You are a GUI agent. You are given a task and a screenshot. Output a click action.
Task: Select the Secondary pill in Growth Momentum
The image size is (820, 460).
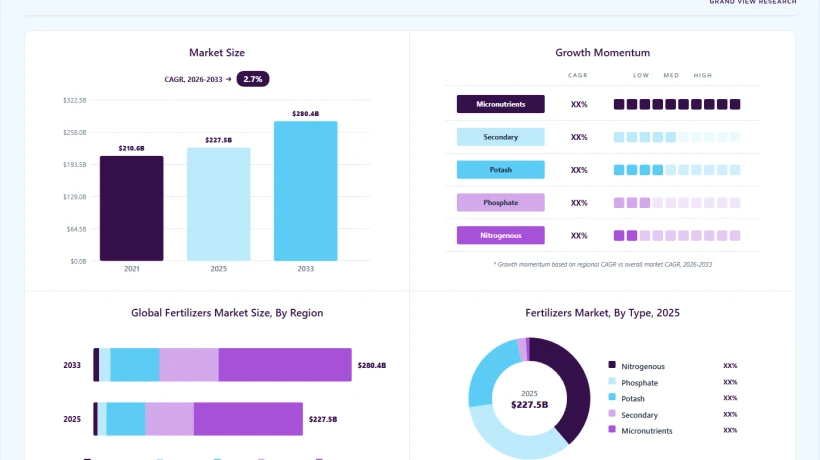coord(500,137)
